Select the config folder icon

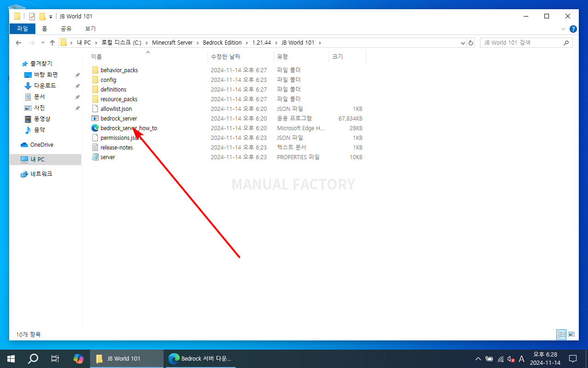[x=95, y=80]
